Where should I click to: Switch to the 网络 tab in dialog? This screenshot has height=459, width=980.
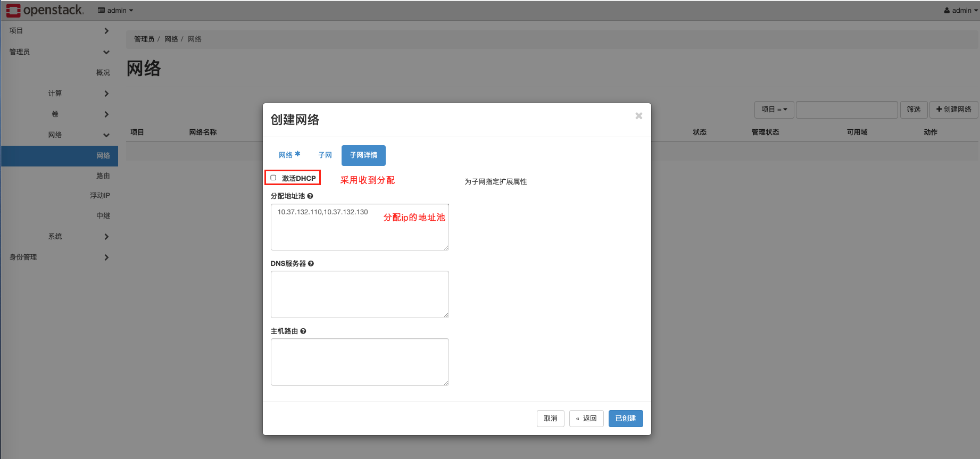click(289, 155)
